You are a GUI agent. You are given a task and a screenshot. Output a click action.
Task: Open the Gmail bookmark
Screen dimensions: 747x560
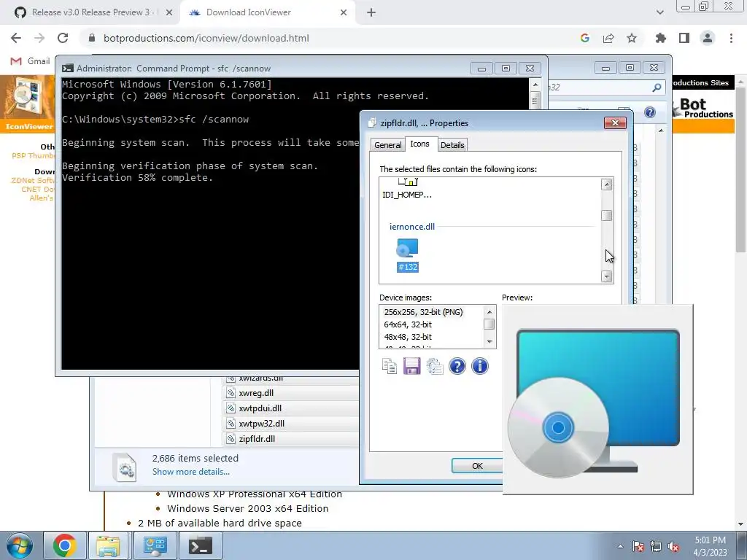[30, 61]
